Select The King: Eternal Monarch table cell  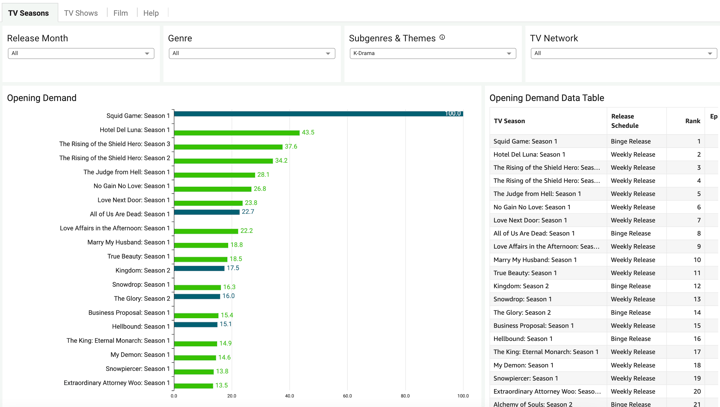click(548, 352)
